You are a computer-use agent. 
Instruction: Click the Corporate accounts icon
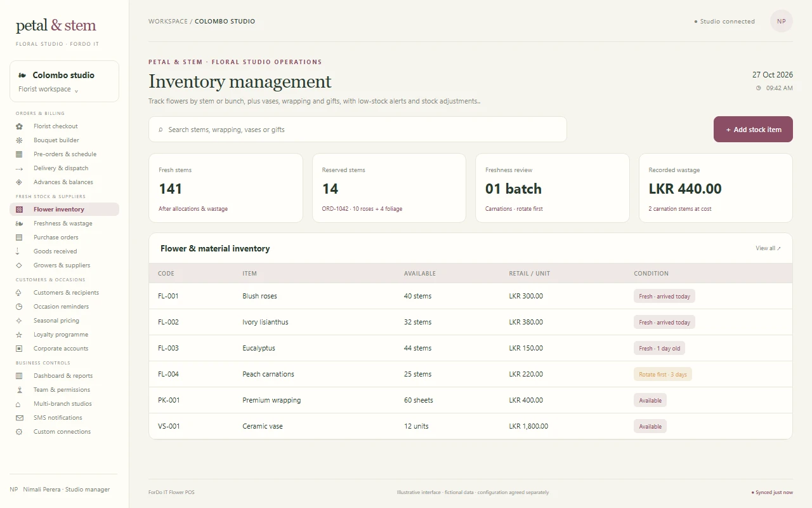point(19,349)
